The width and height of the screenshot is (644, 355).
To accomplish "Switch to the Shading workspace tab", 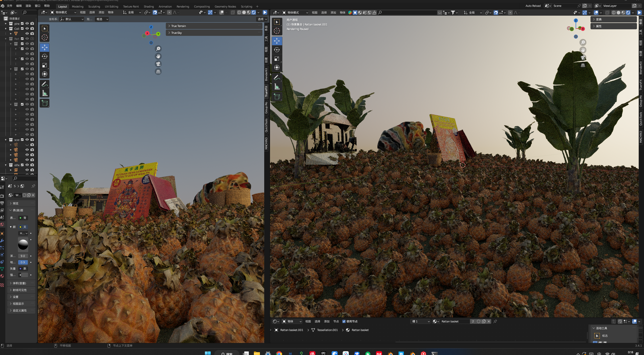I will [149, 7].
